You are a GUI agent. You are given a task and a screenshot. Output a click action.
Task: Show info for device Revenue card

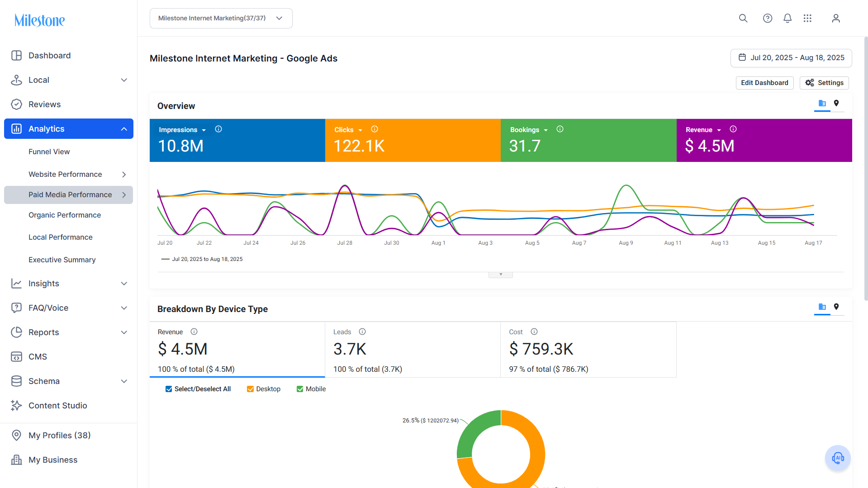click(194, 332)
